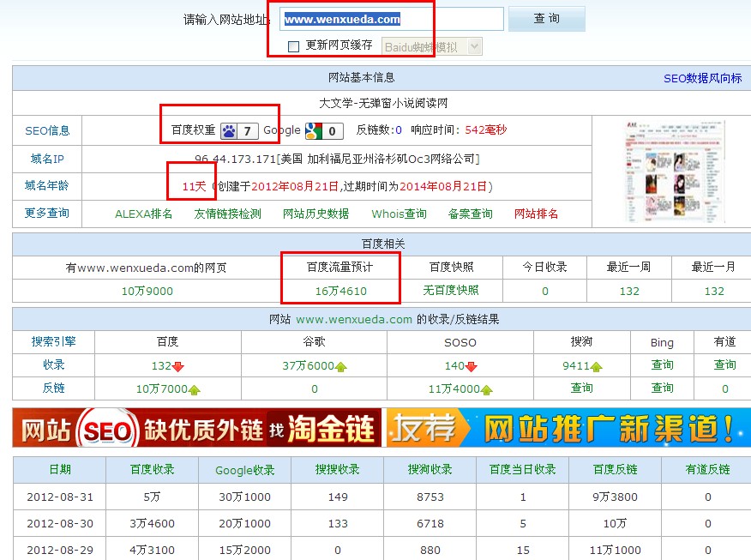751x560 pixels.
Task: Click the 9万3800 Baidu backlink cell
Action: pos(615,497)
